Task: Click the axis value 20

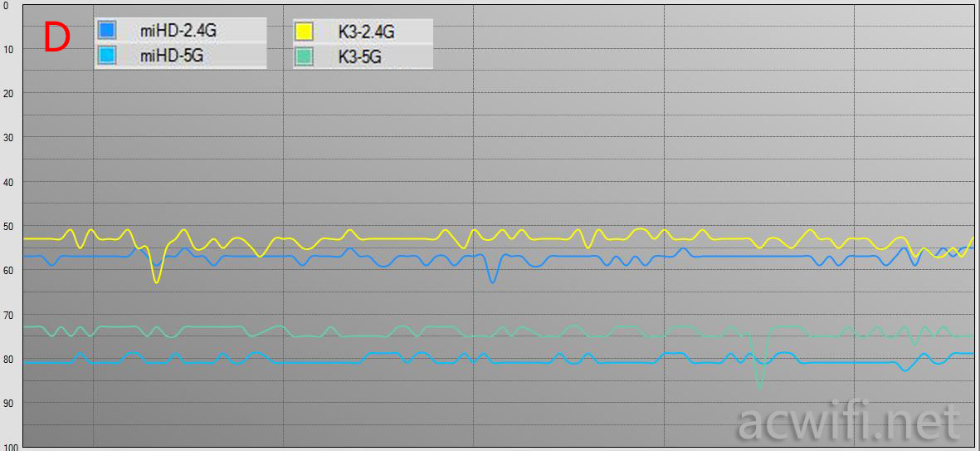Action: [8, 92]
